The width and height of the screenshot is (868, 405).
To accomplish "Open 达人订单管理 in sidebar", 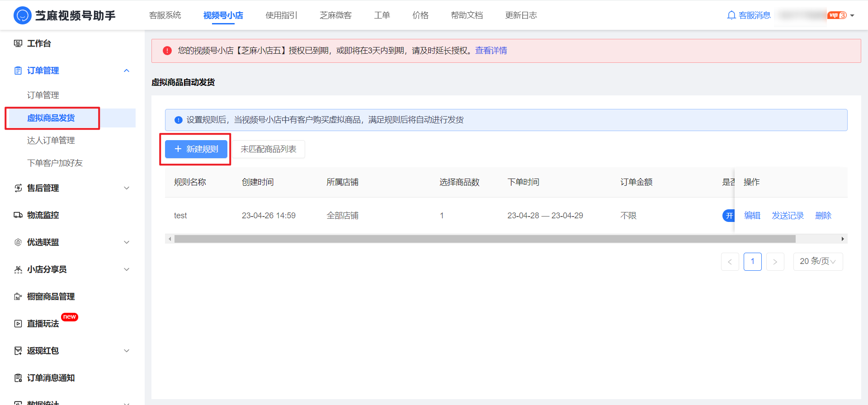I will pos(51,141).
